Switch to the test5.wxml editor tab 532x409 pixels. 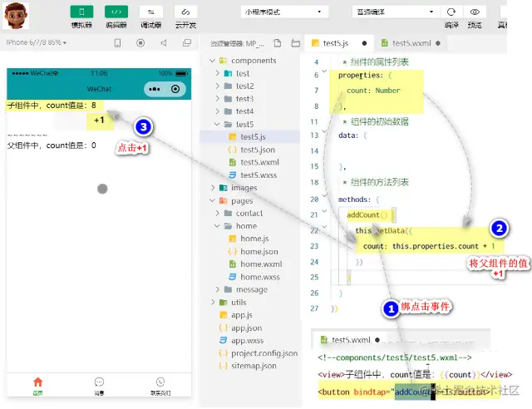[x=411, y=43]
